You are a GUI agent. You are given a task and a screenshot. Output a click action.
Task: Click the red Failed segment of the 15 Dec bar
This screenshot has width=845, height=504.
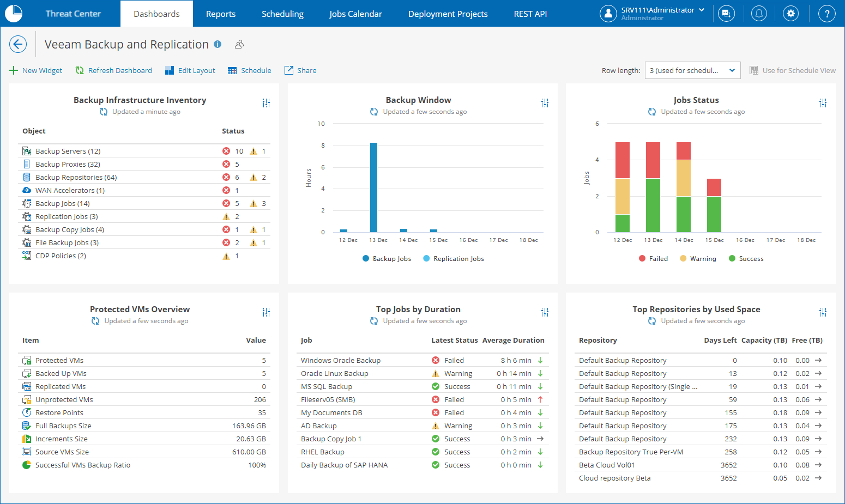[714, 187]
